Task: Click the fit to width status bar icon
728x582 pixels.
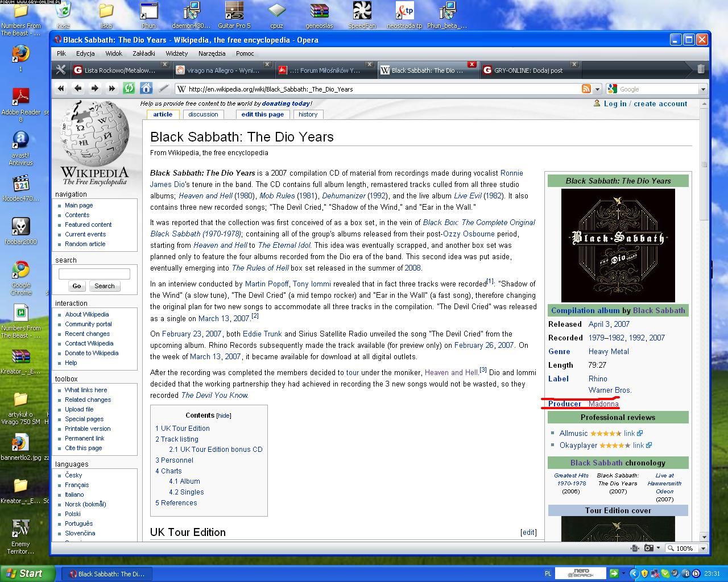Action: pyautogui.click(x=635, y=548)
